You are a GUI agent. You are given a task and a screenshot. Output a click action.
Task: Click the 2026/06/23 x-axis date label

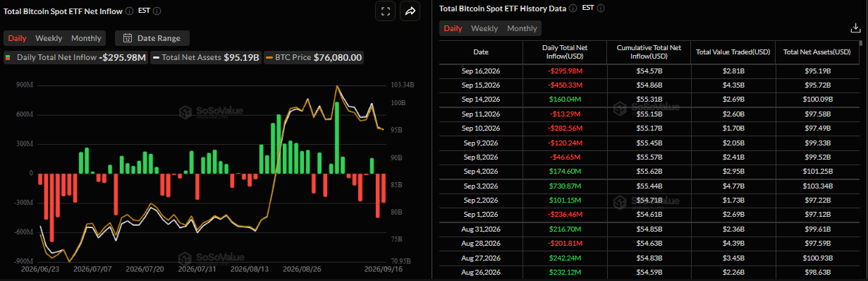(41, 269)
